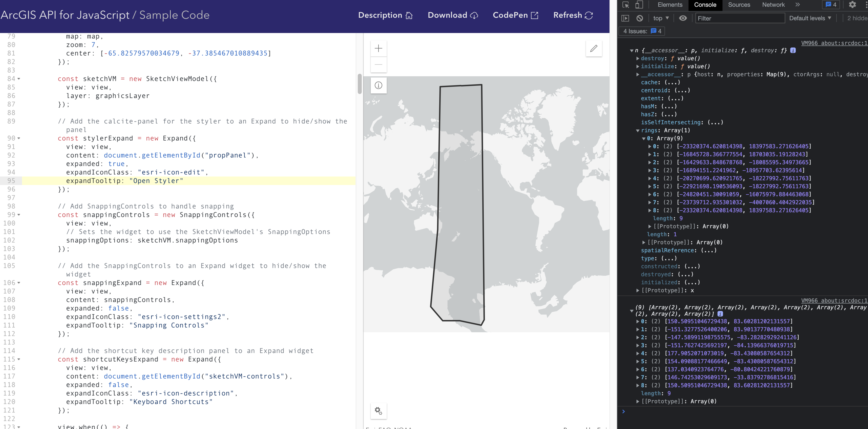Viewport: 868px width, 429px height.
Task: Click the VM966 about:srcdoc source link
Action: [x=834, y=43]
